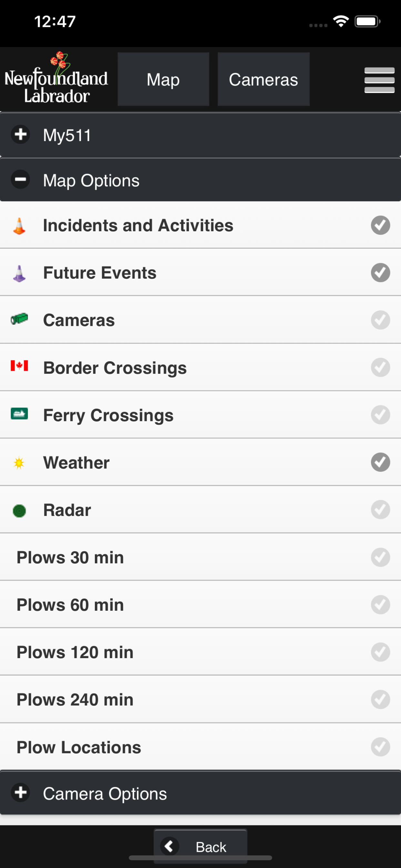
Task: Tap the green camera icon
Action: [x=19, y=319]
